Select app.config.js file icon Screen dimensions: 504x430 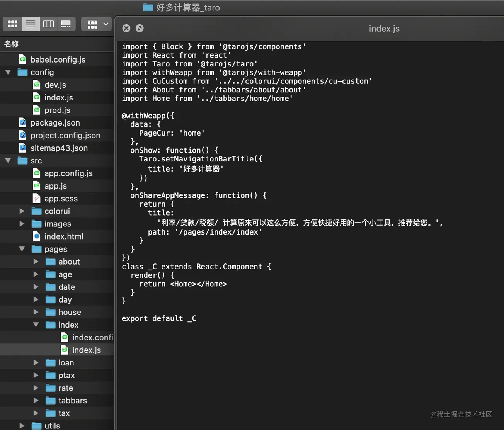tap(37, 173)
